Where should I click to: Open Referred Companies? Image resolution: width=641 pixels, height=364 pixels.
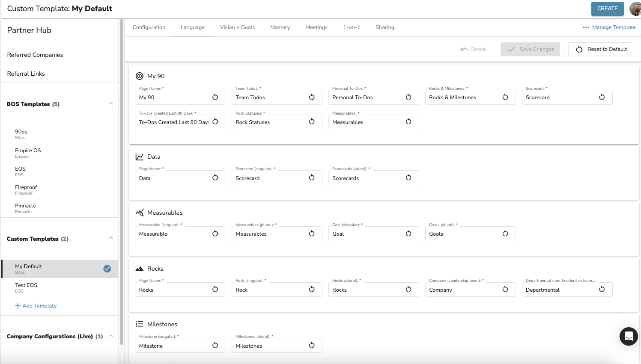click(x=35, y=55)
